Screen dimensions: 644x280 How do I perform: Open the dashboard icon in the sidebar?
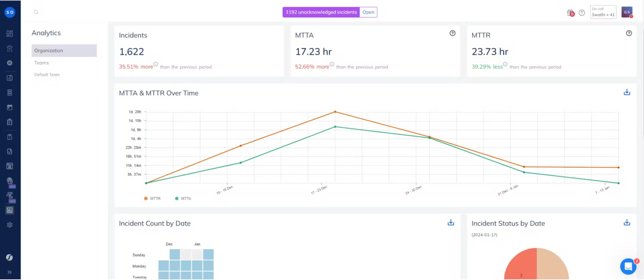point(10,34)
